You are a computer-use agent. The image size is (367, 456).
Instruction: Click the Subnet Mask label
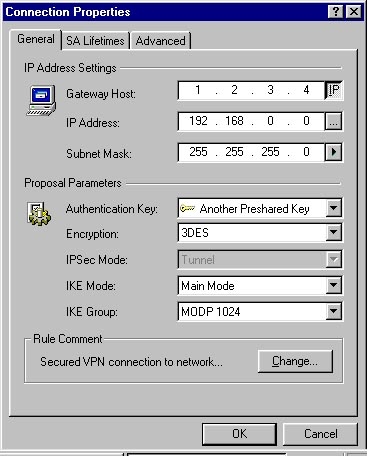click(99, 154)
